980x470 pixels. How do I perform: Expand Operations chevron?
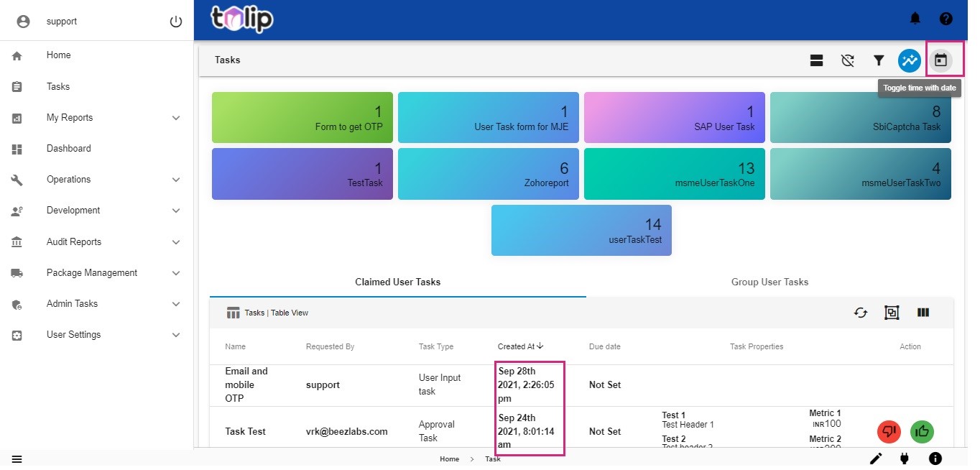pyautogui.click(x=176, y=180)
